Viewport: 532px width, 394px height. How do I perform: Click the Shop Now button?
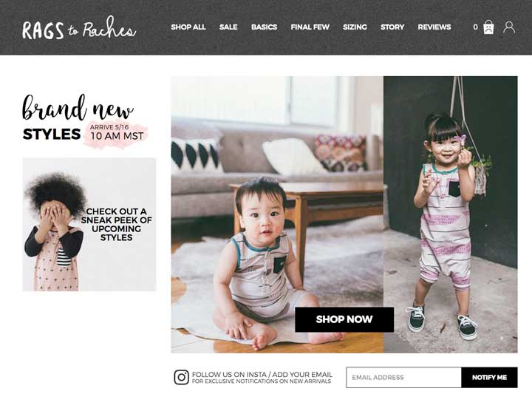344,319
